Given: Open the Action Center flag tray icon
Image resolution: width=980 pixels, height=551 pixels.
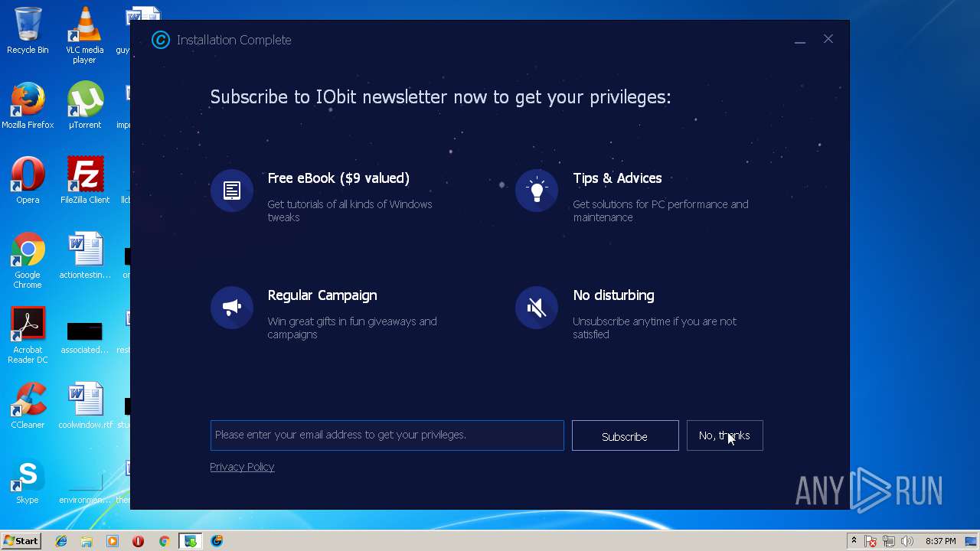Looking at the screenshot, I should point(871,541).
